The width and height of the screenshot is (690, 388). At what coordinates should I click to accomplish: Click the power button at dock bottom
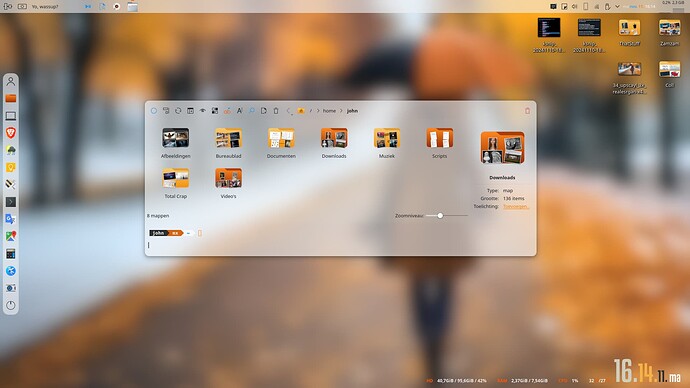tap(11, 305)
